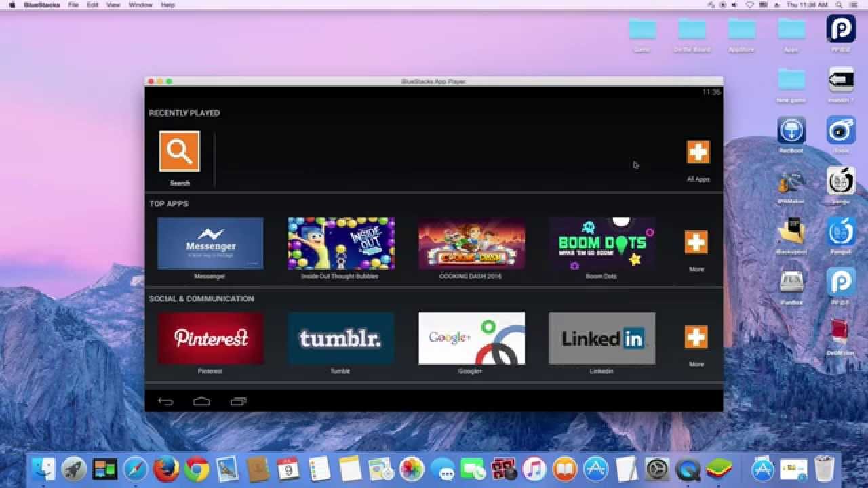Open Notes from the dock

click(349, 469)
